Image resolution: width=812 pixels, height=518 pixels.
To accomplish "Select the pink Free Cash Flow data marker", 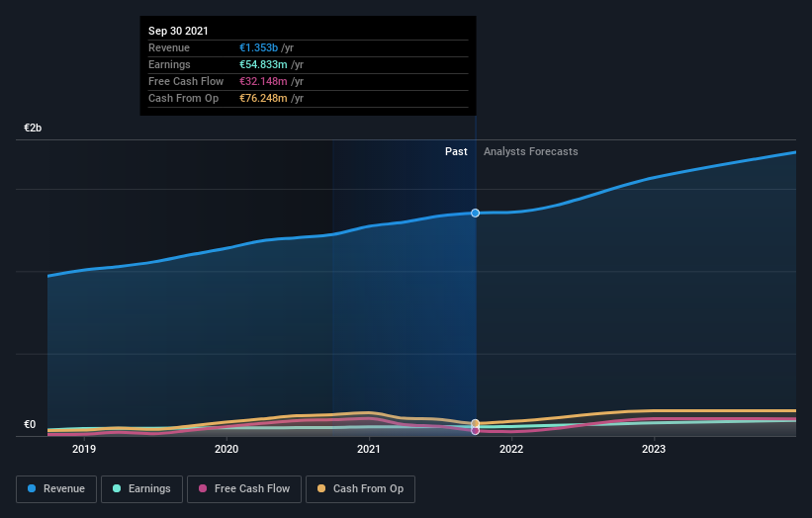I will (x=475, y=431).
